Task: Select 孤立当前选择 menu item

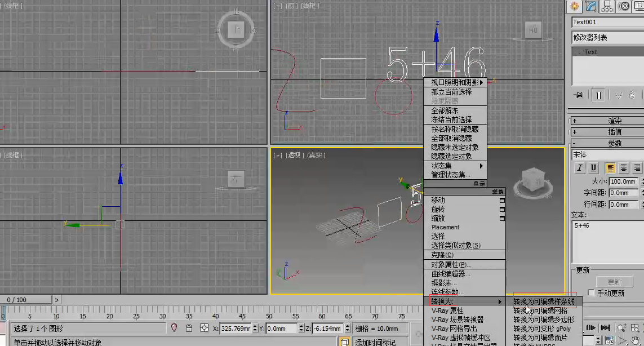Action: [455, 92]
